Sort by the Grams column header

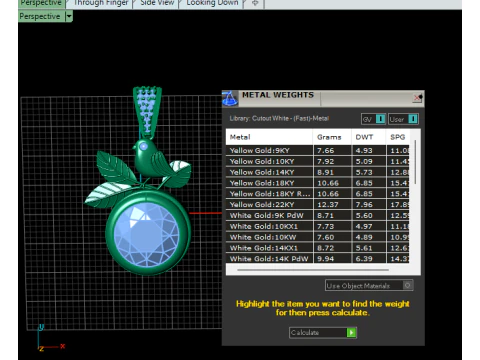[x=332, y=137]
